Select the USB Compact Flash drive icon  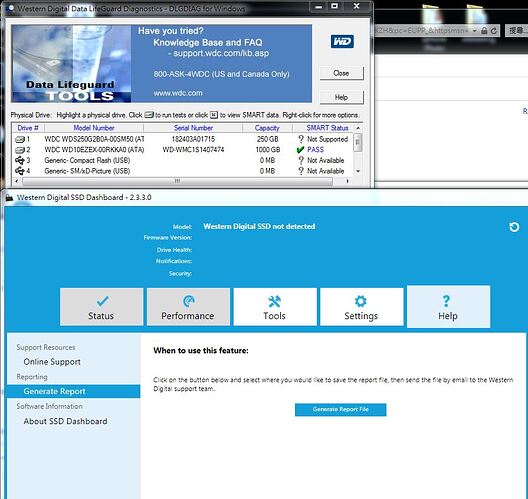tap(20, 160)
